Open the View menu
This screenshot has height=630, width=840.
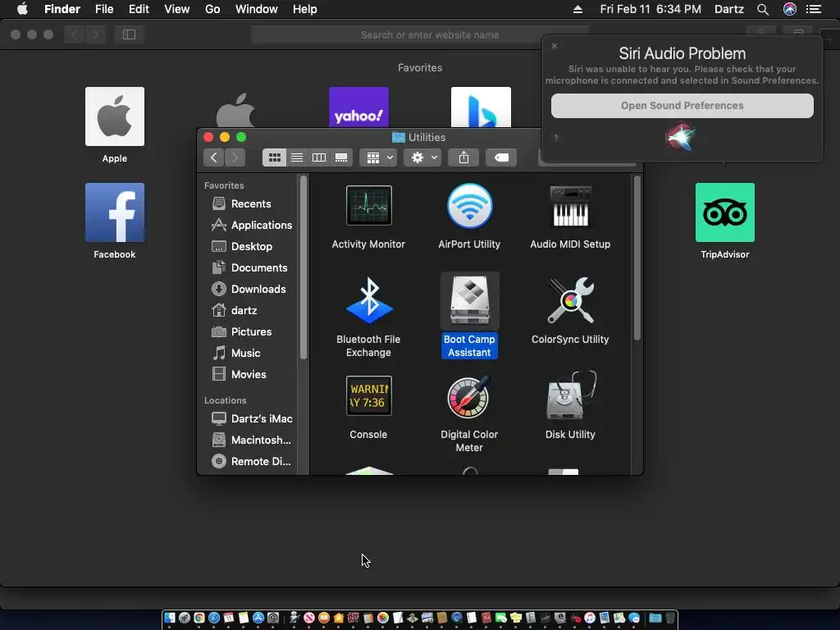(177, 9)
